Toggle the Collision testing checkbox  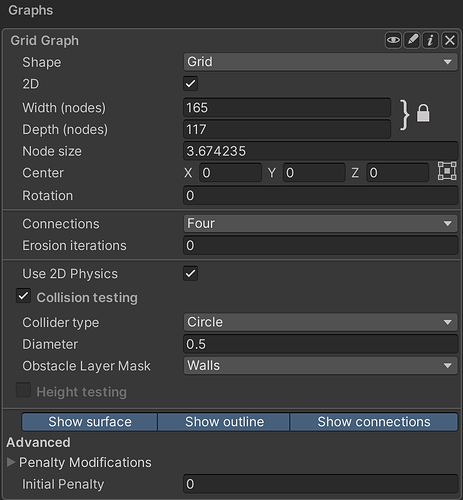coord(23,296)
